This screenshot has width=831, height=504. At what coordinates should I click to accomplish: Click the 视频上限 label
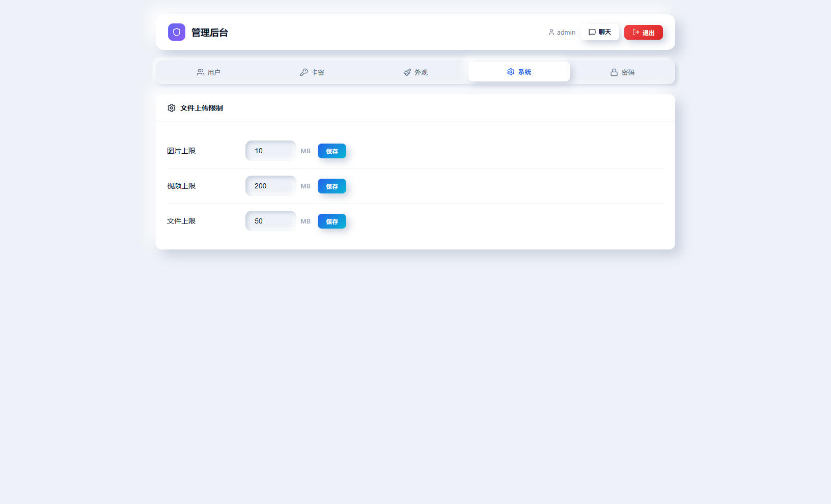[x=181, y=186]
